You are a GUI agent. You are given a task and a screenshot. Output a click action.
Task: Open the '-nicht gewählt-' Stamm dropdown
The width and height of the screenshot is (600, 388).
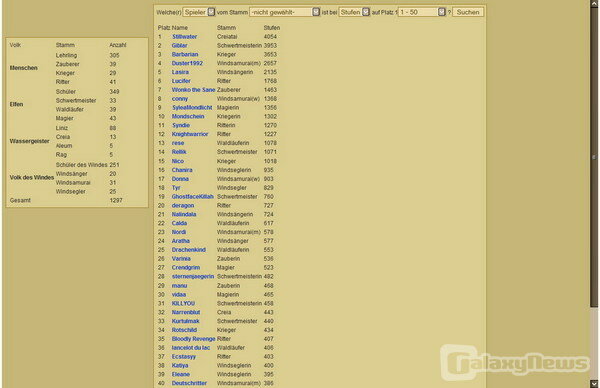click(x=285, y=12)
